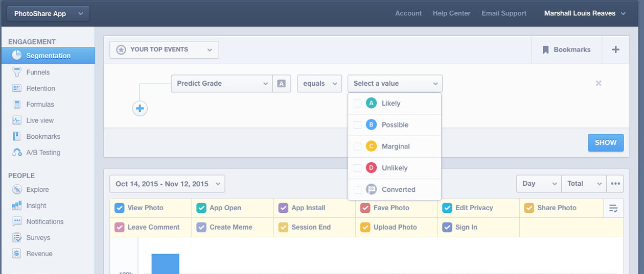
Task: Open the Help Center link
Action: [451, 13]
